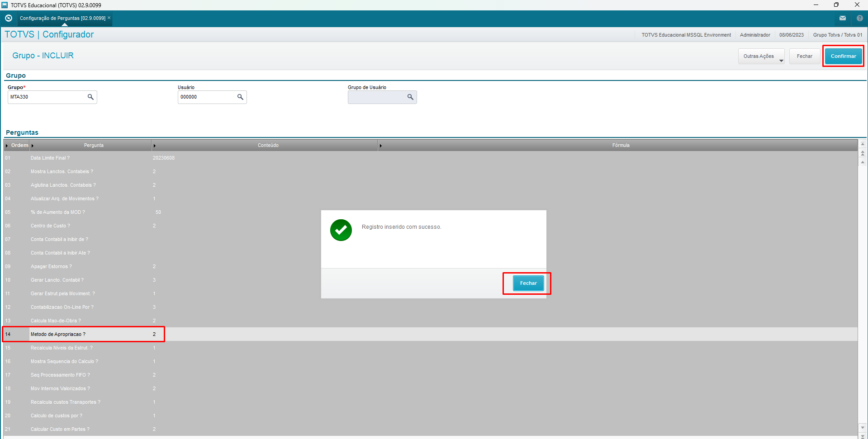Click the Grupo input field
868x439 pixels.
tap(47, 97)
